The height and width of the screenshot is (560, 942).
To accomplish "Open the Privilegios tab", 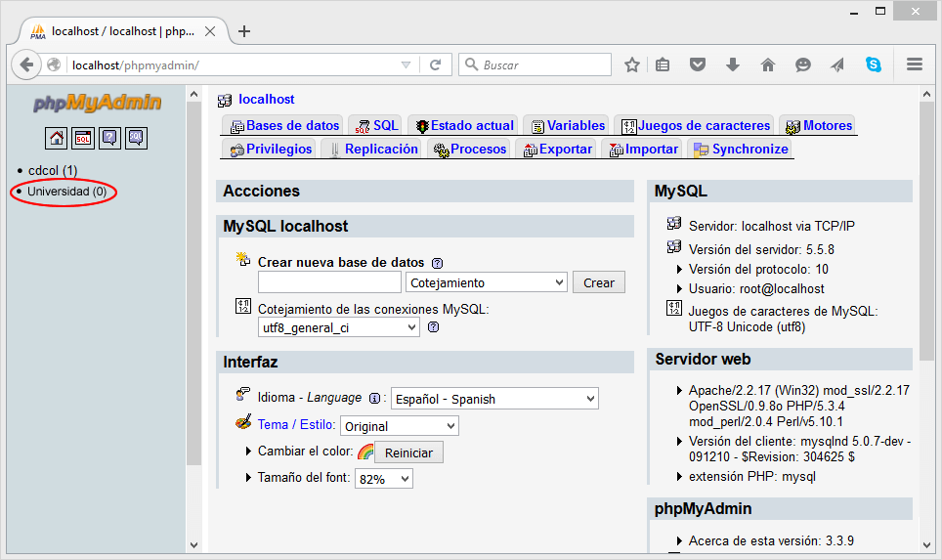I will (x=271, y=149).
